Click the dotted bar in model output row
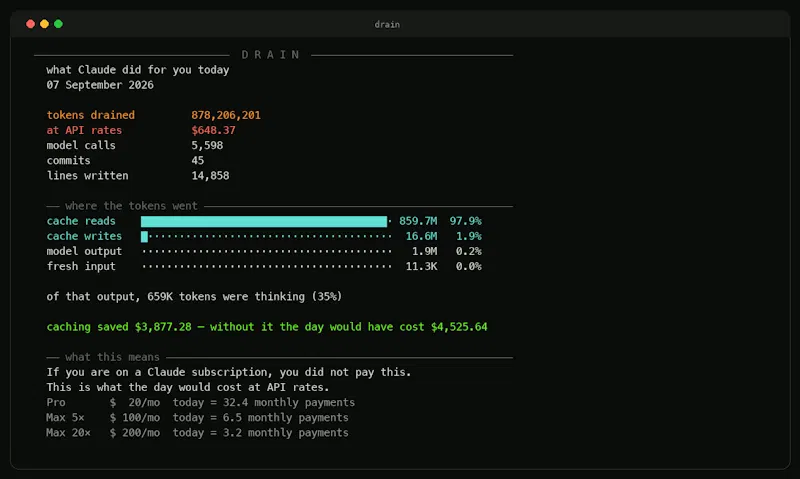 [267, 251]
